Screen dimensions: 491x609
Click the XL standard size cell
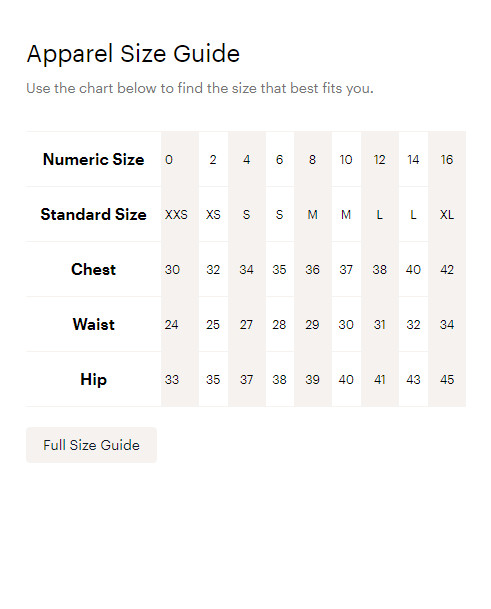[447, 214]
